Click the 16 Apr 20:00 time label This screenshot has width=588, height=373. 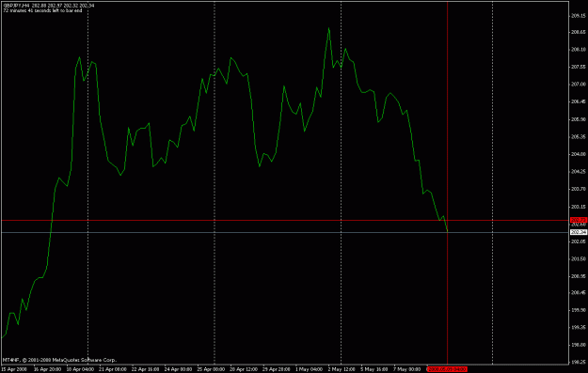pyautogui.click(x=47, y=369)
